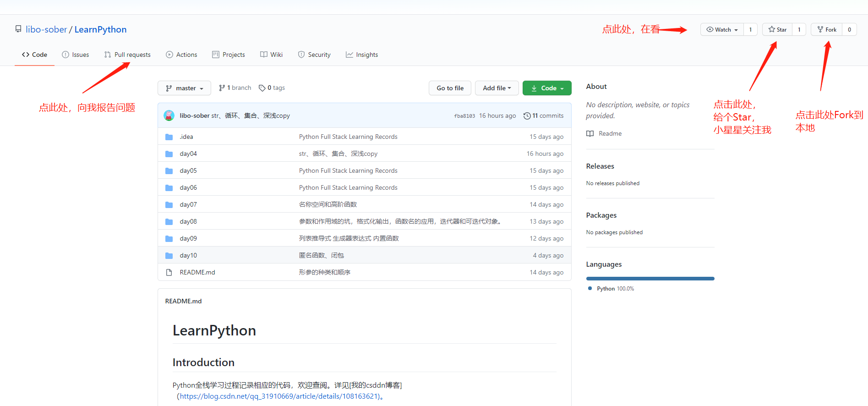The width and height of the screenshot is (868, 406).
Task: Click the Star count number 1
Action: click(799, 29)
